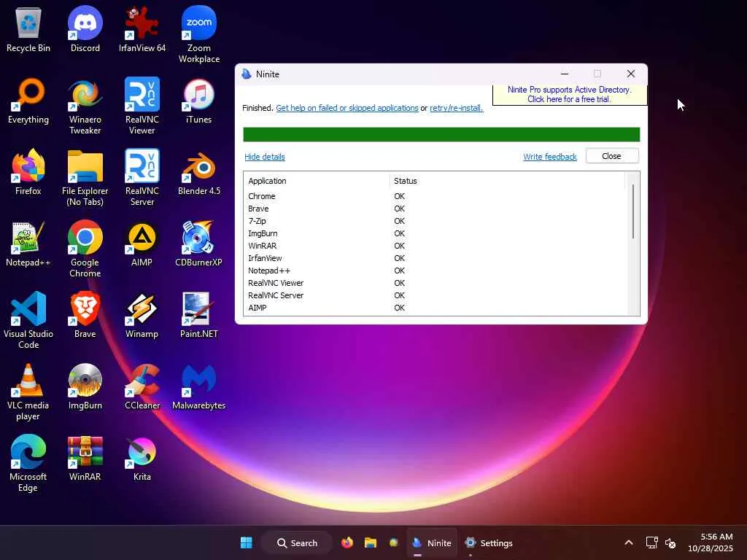Viewport: 747px width, 560px height.
Task: Select the RealVNC Server desktop shortcut
Action: (x=142, y=178)
